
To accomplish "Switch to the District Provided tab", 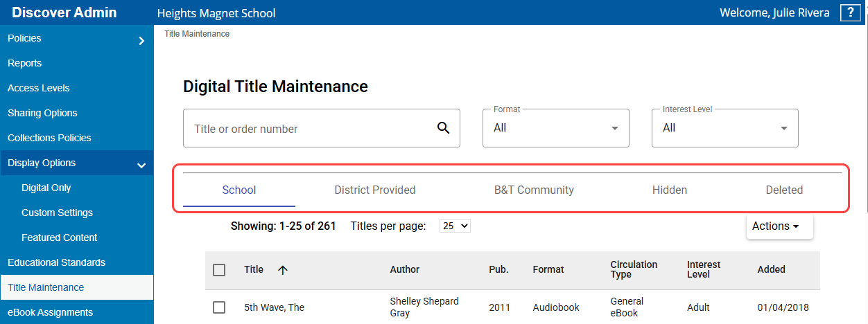I will (x=375, y=190).
